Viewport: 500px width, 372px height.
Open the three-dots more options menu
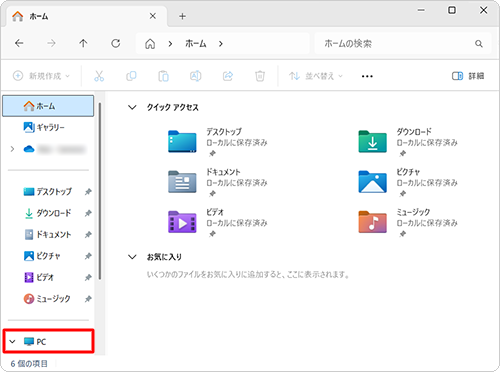tap(367, 76)
